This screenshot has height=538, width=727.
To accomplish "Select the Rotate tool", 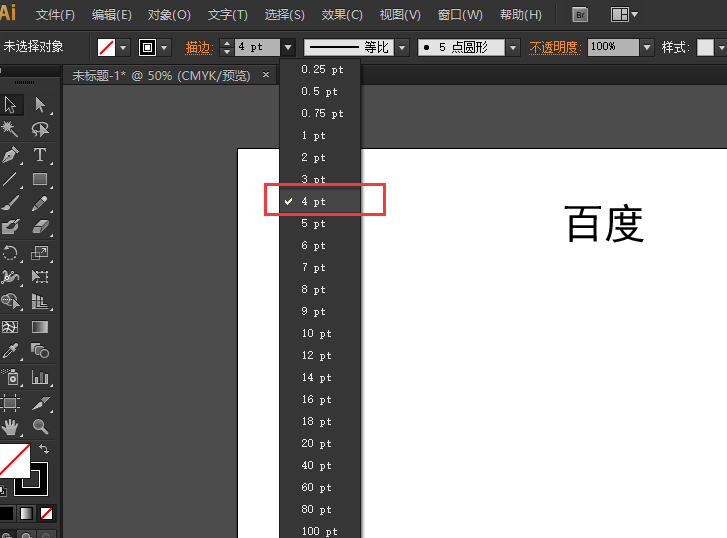I will point(10,253).
